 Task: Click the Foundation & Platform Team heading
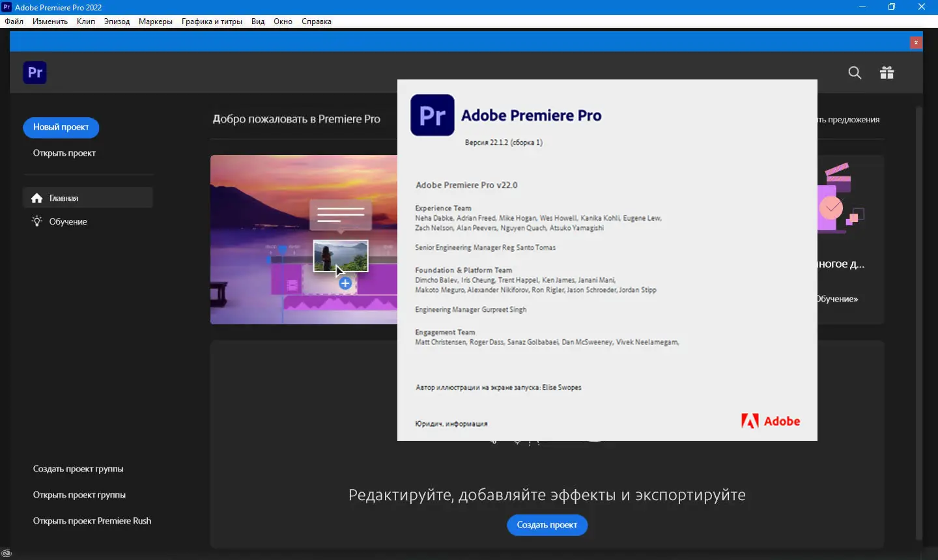point(464,270)
